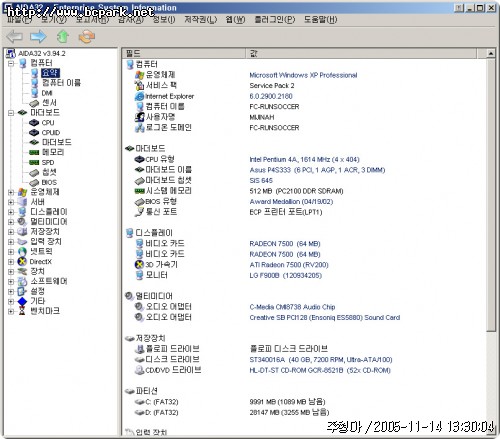500x439 pixels.
Task: Click the 3D 가속기 icon in the list
Action: pyautogui.click(x=139, y=265)
